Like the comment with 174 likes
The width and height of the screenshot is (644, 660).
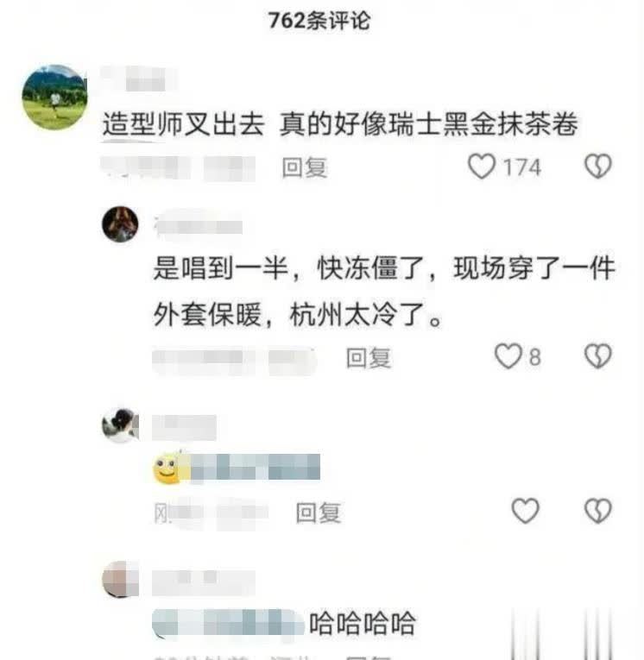[482, 167]
